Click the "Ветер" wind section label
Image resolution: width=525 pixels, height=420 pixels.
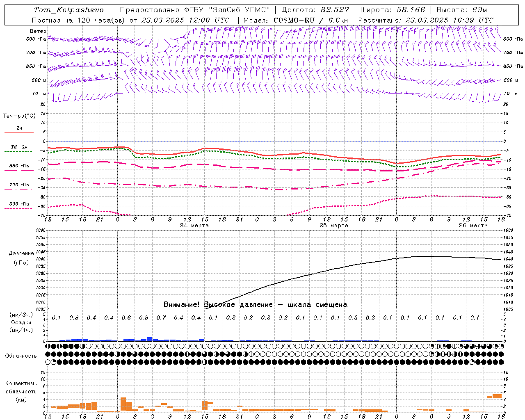point(38,31)
